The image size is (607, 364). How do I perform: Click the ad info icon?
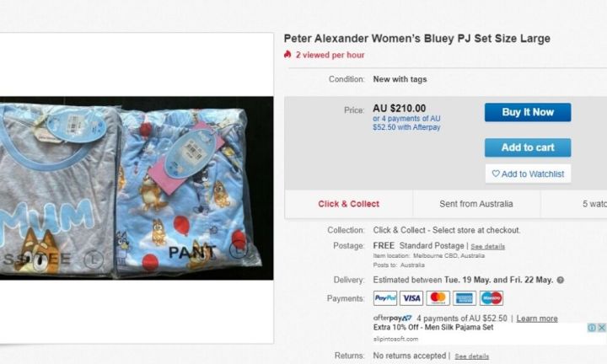click(x=592, y=328)
